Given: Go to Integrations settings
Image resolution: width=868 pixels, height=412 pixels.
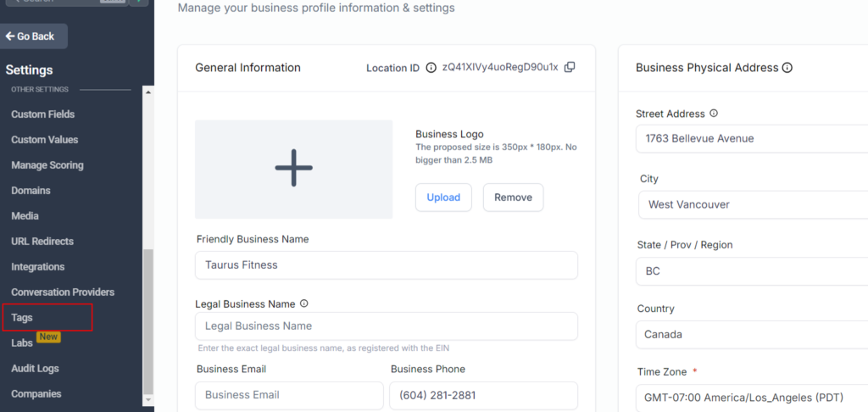Looking at the screenshot, I should (38, 267).
